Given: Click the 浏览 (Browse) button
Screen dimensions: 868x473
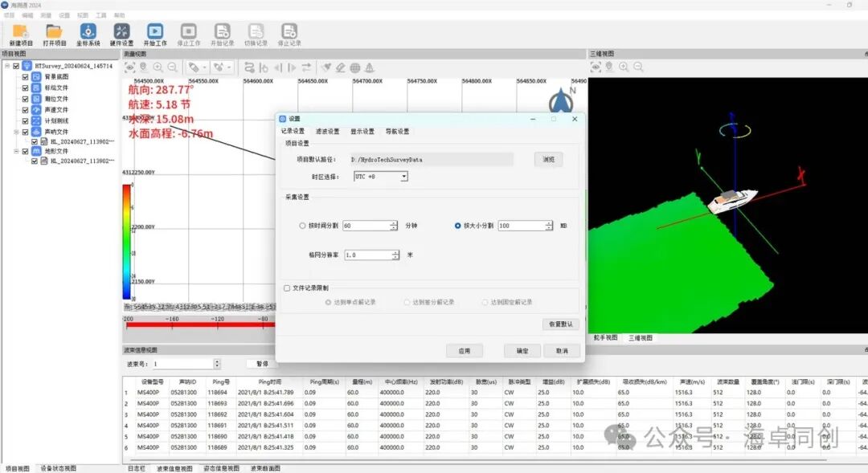Looking at the screenshot, I should coord(548,159).
